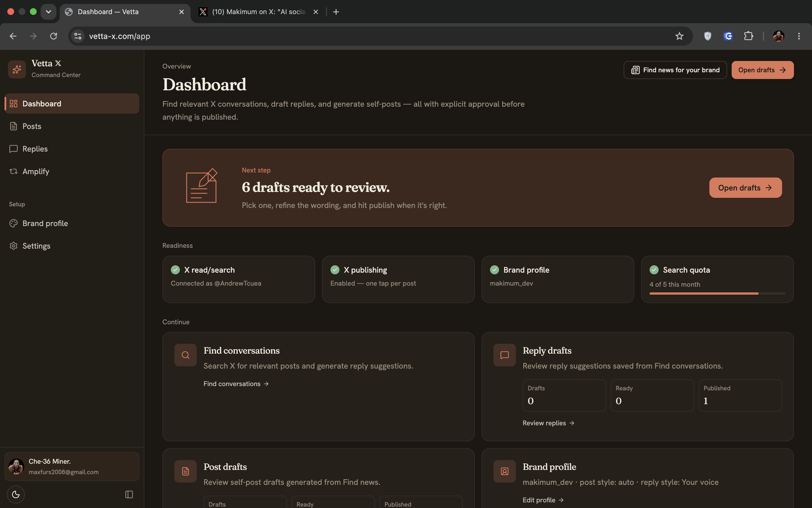
Task: Go to Replies in the sidebar
Action: click(72, 149)
